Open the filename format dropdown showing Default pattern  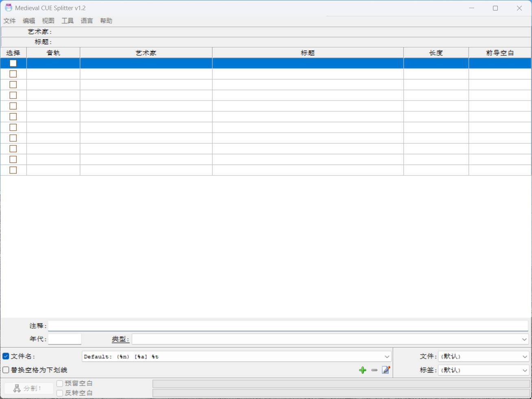[387, 356]
